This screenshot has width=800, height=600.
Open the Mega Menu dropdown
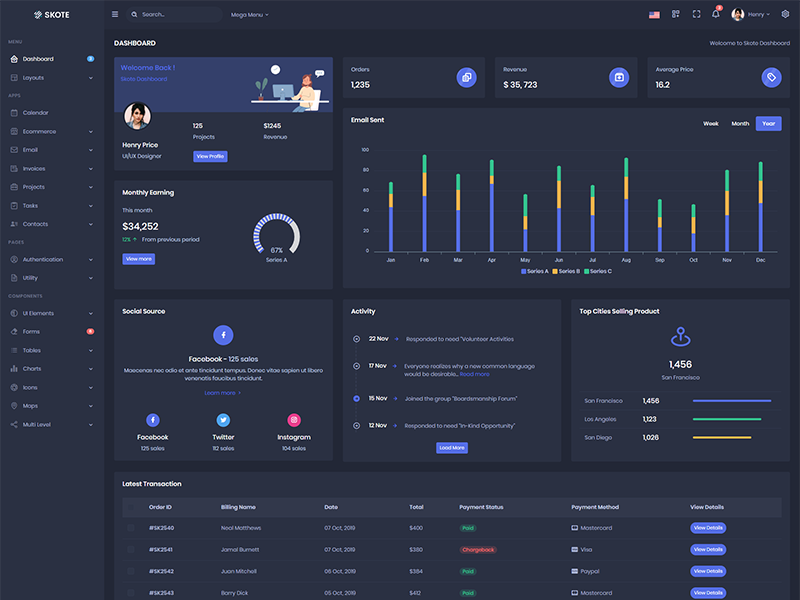pos(249,15)
